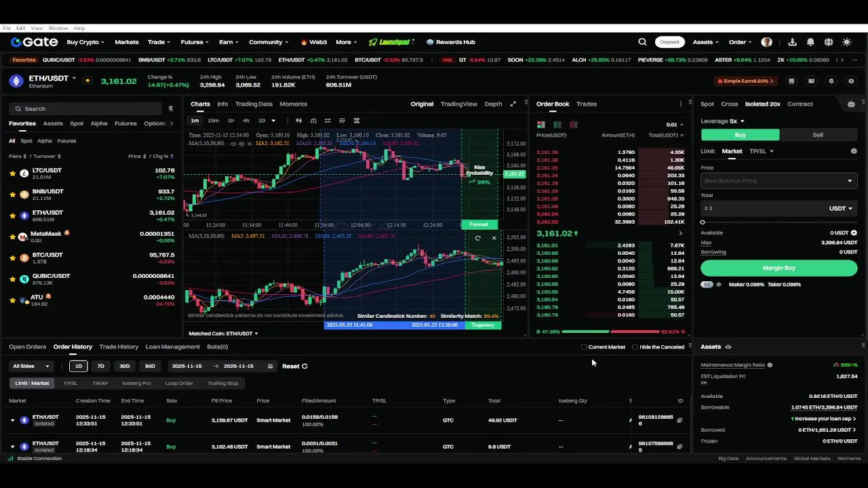This screenshot has width=868, height=488.
Task: Open the Simple Earn 8.83% link
Action: [x=746, y=81]
